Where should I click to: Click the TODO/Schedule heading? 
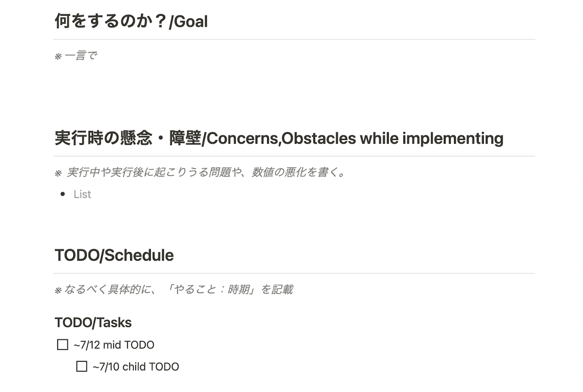pos(114,256)
